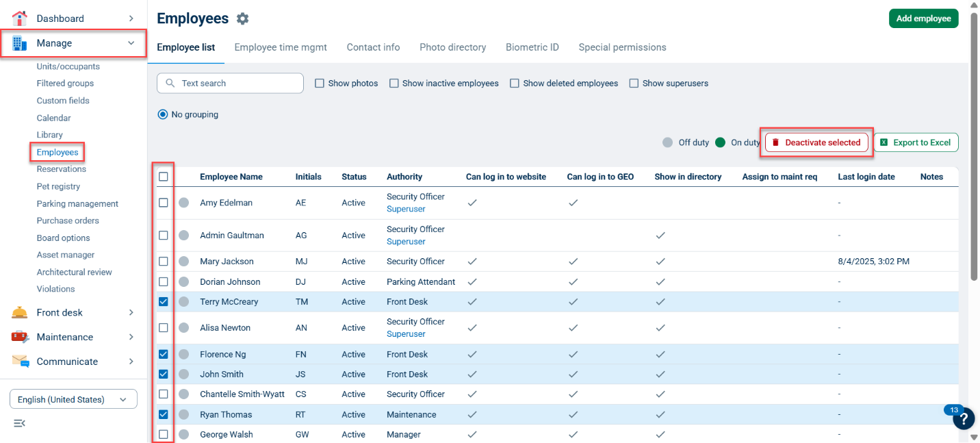Click the Communicate envelope icon
The width and height of the screenshot is (980, 443).
20,362
